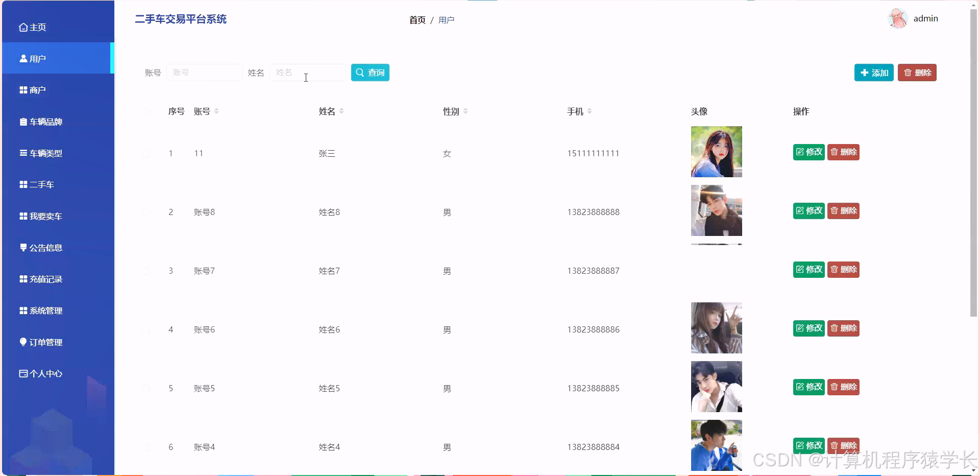Select the 主页 home icon in sidebar
The height and width of the screenshot is (476, 980).
[x=22, y=27]
